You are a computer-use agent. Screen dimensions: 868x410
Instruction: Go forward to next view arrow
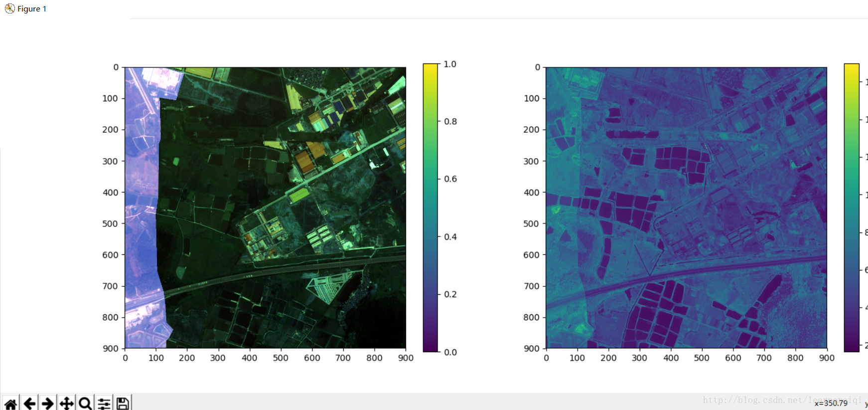48,403
